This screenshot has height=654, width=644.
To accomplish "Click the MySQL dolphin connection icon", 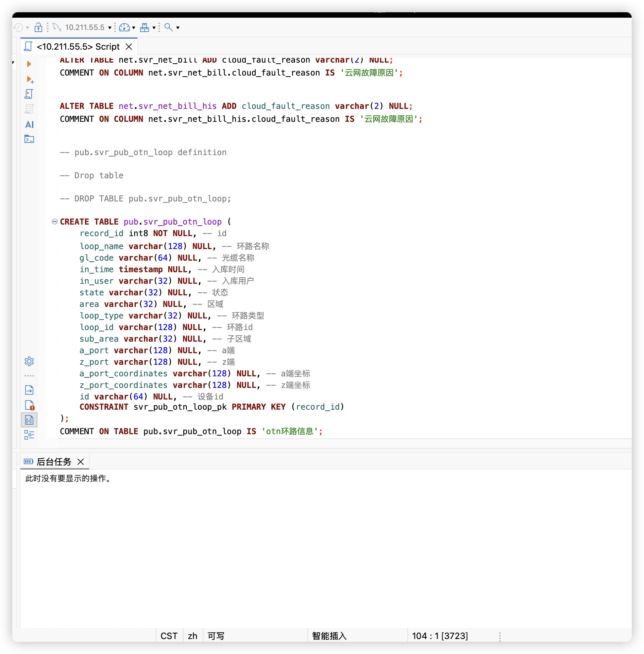I will 57,27.
